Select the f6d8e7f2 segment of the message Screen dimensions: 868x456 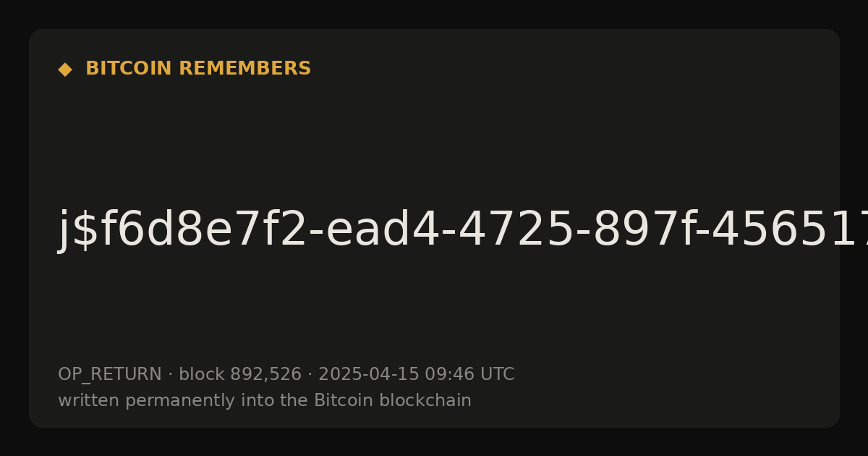(203, 231)
